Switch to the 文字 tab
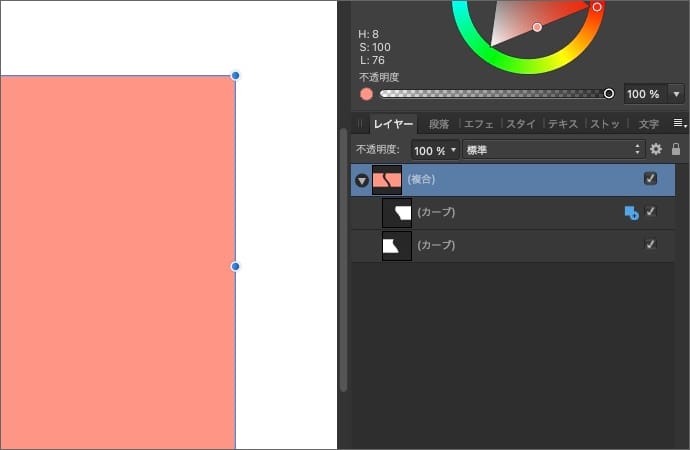The width and height of the screenshot is (690, 450). (648, 125)
